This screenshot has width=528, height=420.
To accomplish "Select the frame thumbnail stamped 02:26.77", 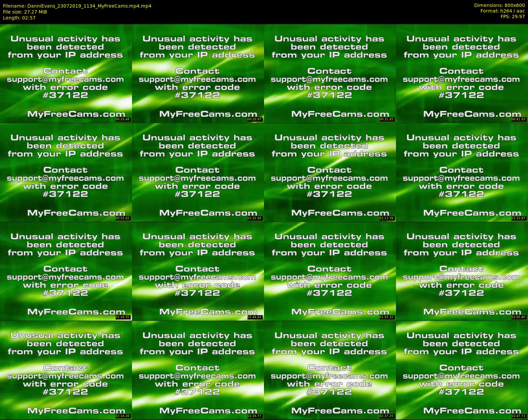I will click(x=198, y=370).
